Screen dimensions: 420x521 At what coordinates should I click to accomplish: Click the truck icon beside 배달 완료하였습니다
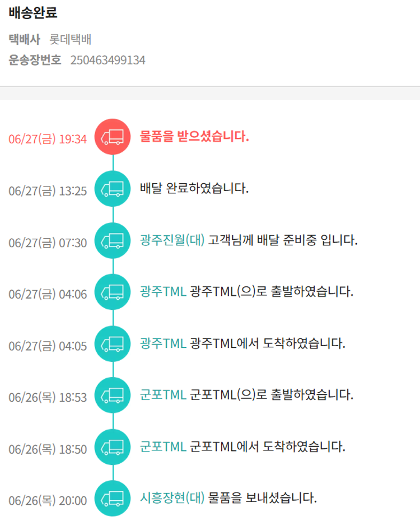pos(113,189)
